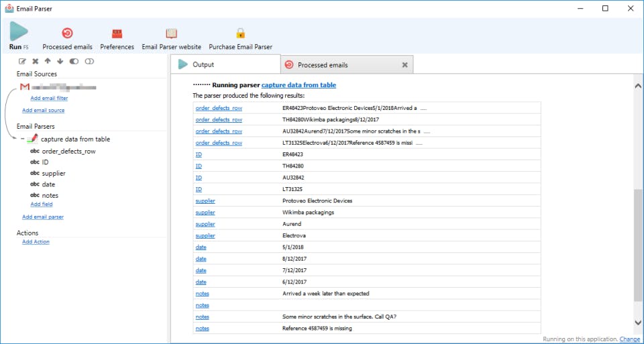Click supplier link beside Electrova
644x344 pixels.
coord(205,235)
